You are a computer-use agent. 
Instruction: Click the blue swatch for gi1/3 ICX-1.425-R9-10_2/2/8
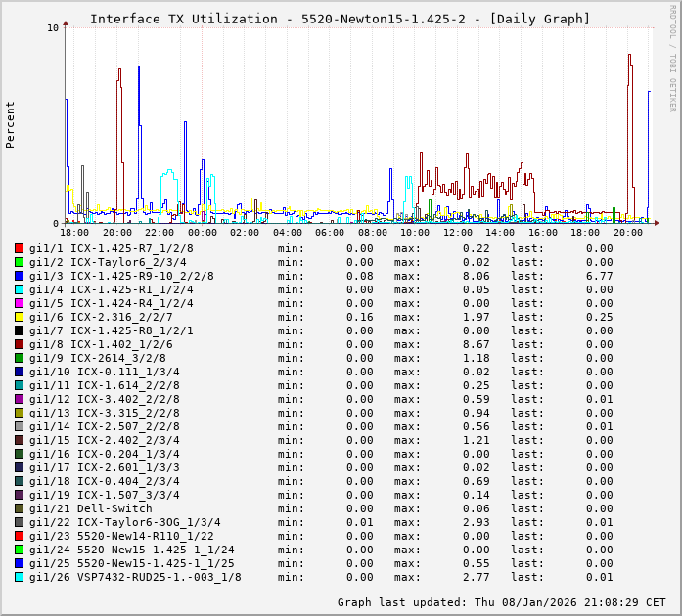click(x=19, y=276)
